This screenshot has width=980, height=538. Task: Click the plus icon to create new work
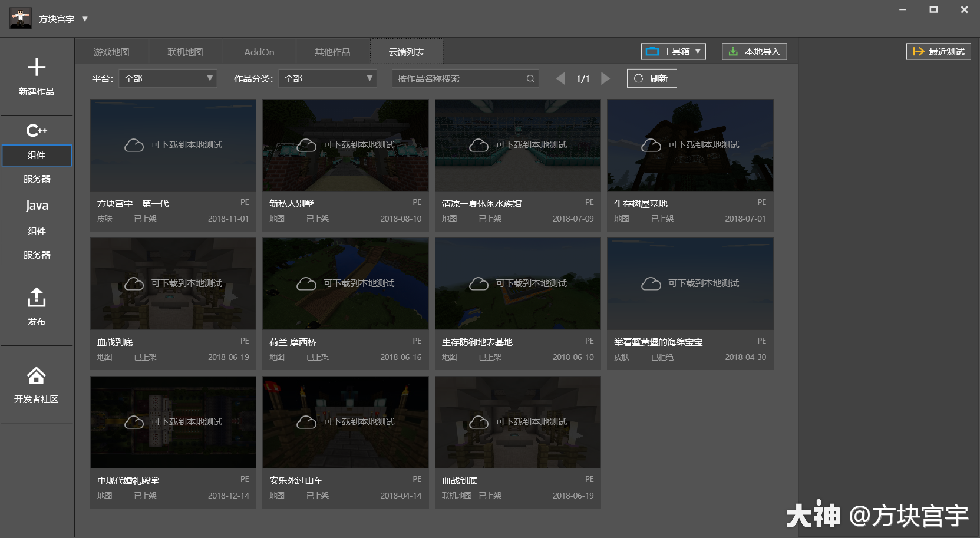37,67
